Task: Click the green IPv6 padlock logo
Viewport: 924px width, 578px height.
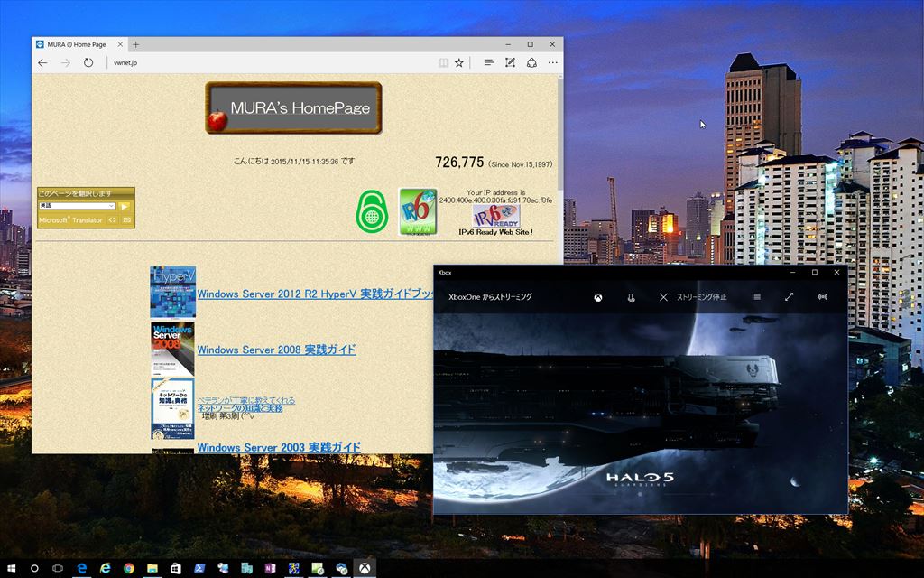Action: click(x=372, y=211)
